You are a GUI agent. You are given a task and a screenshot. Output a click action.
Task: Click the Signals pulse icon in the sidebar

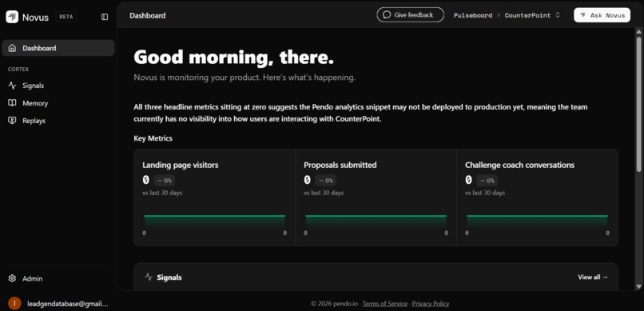tap(12, 86)
